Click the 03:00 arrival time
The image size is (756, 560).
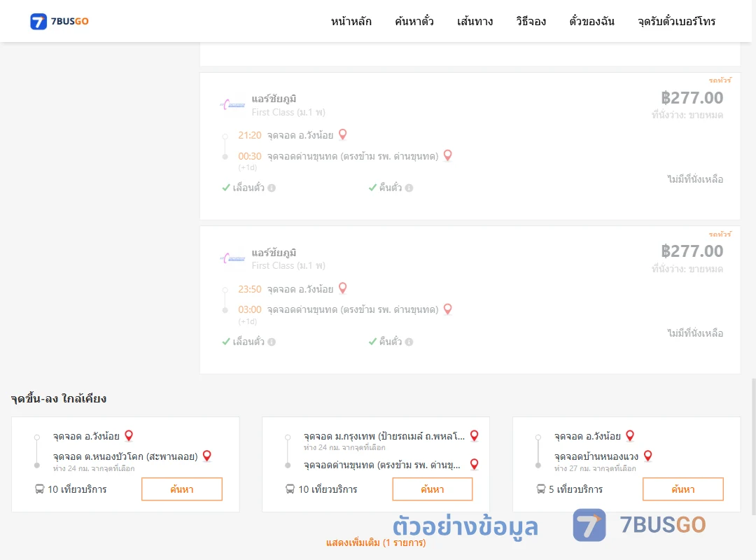coord(250,309)
